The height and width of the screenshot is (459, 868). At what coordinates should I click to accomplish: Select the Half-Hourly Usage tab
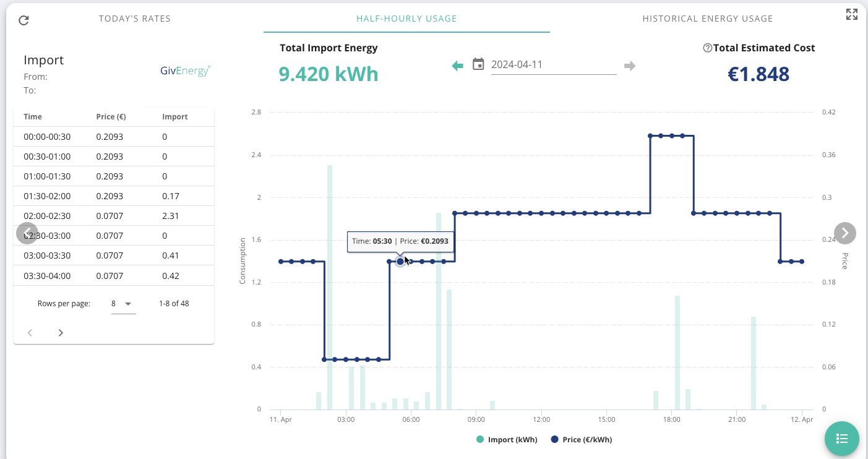[406, 19]
